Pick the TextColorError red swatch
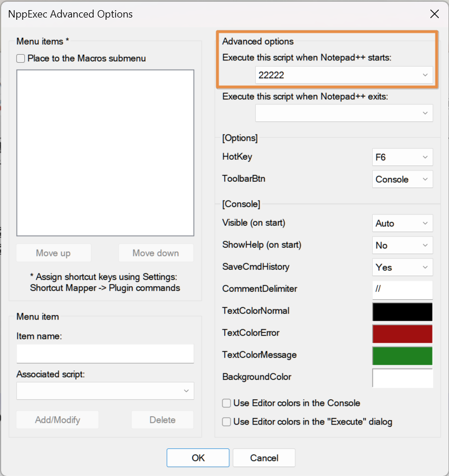Viewport: 449px width, 476px height. pos(403,334)
